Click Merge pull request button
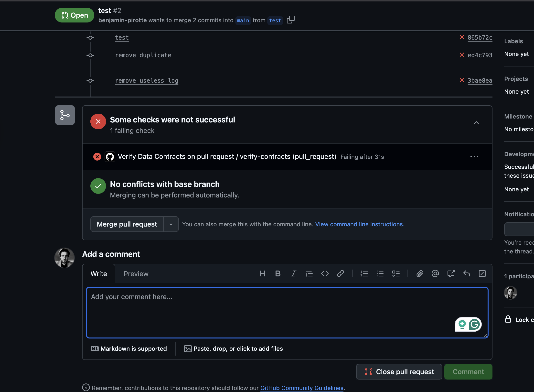Image resolution: width=534 pixels, height=392 pixels. [127, 224]
